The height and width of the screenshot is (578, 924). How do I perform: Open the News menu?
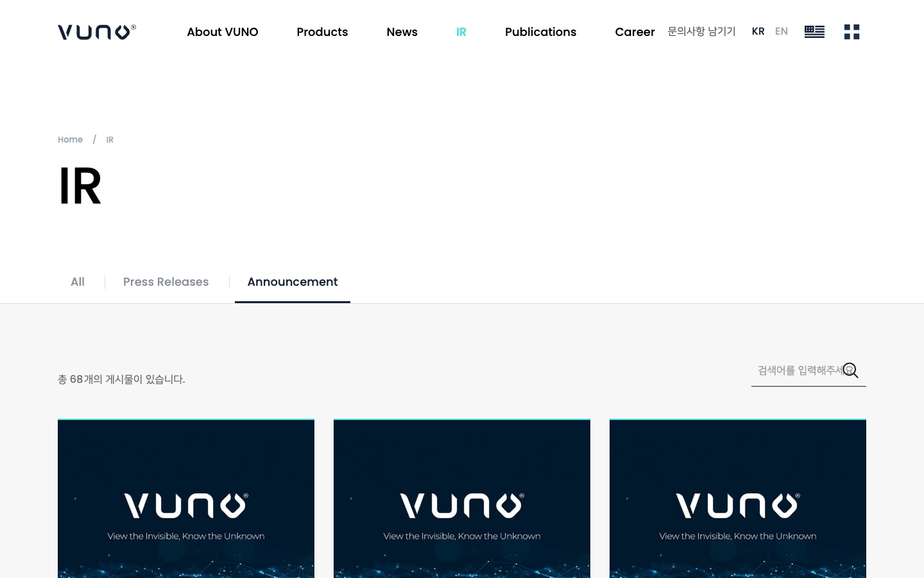[x=402, y=32]
